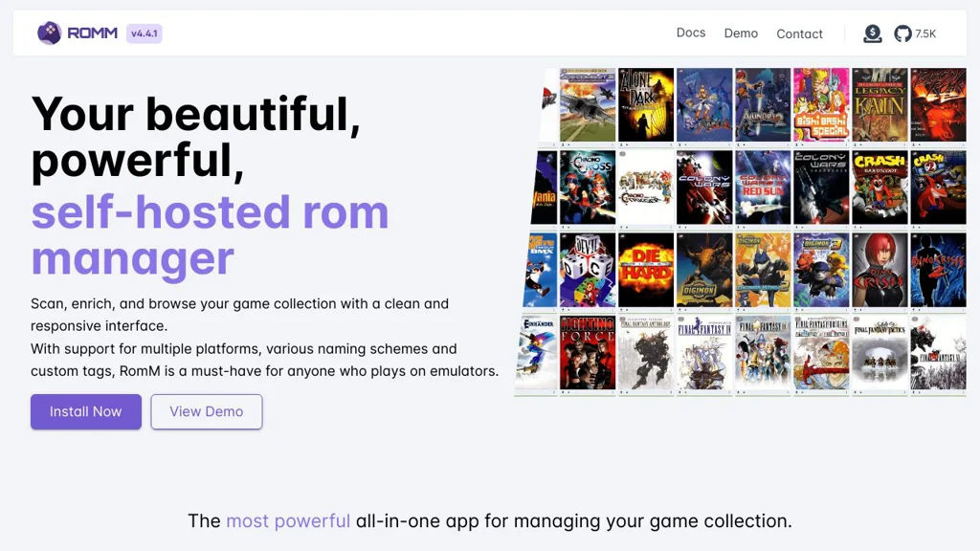Open the Docs navigation link
This screenshot has height=551, width=980.
[x=691, y=33]
